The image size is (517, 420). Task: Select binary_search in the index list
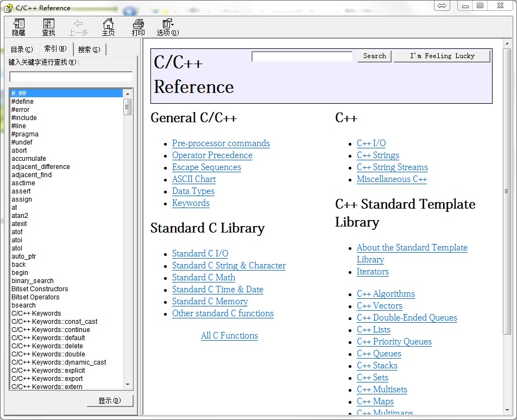[33, 281]
